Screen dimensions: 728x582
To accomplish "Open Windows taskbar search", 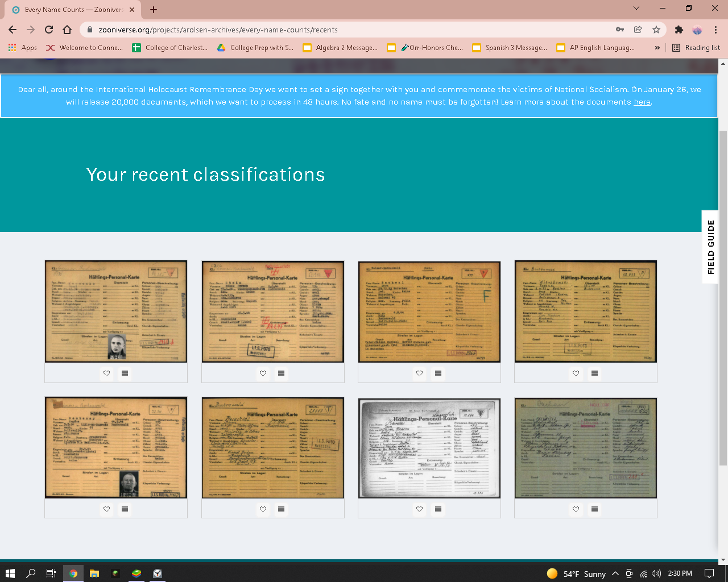I will click(x=31, y=573).
